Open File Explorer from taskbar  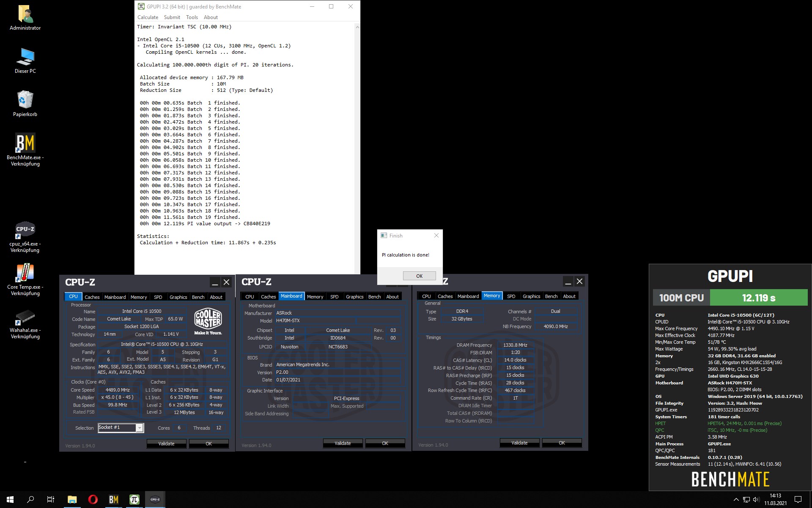[72, 500]
